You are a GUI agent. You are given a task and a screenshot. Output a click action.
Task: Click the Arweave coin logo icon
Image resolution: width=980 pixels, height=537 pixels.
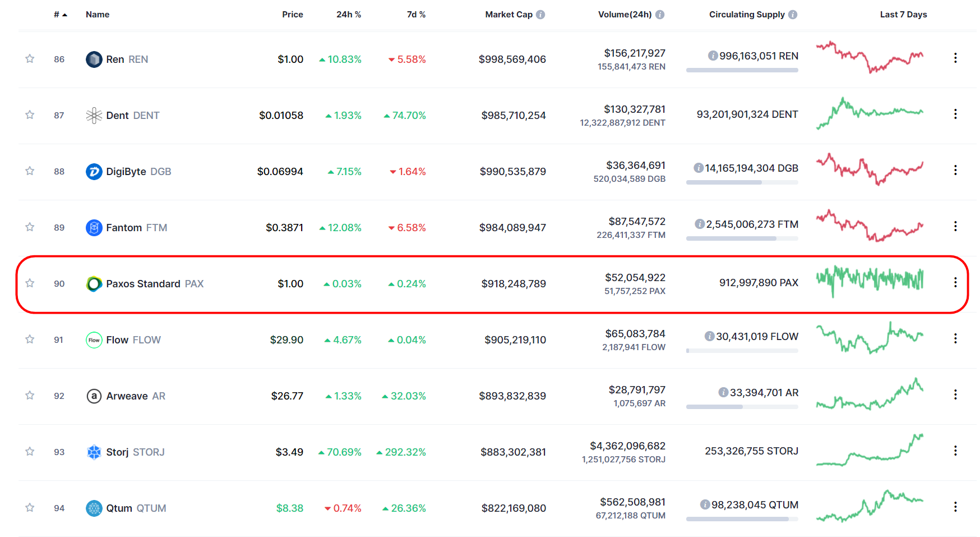(x=94, y=396)
